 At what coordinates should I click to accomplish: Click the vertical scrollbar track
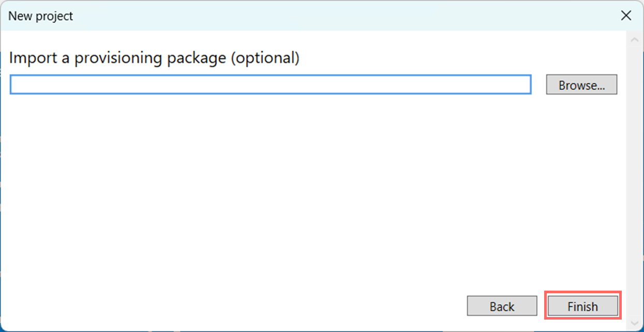(635, 181)
